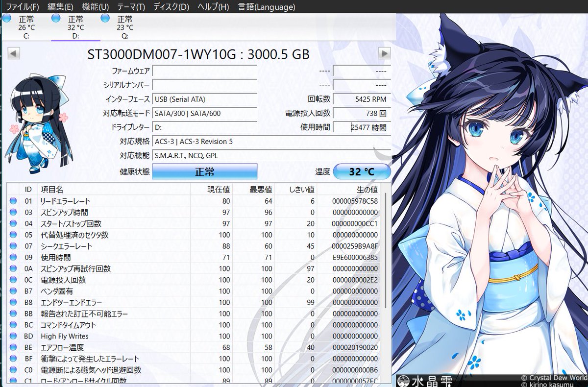588x387 pixels.
Task: Click status orb for エアフロー温度 row
Action: point(13,347)
